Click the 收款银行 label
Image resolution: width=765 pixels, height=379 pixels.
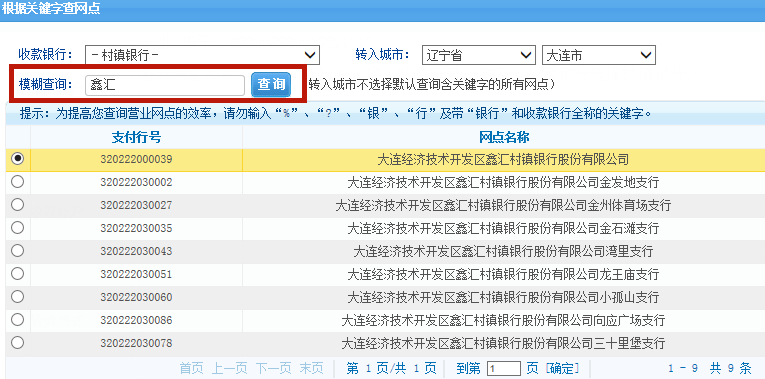click(45, 54)
